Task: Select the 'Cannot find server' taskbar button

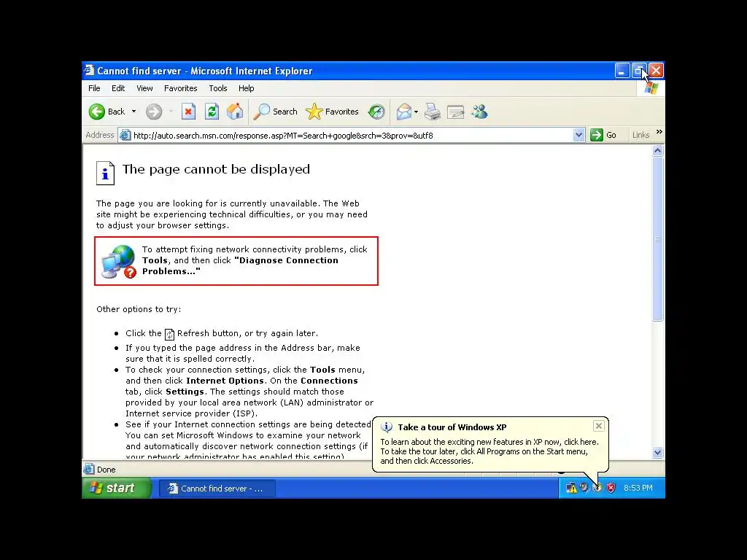Action: tap(217, 489)
